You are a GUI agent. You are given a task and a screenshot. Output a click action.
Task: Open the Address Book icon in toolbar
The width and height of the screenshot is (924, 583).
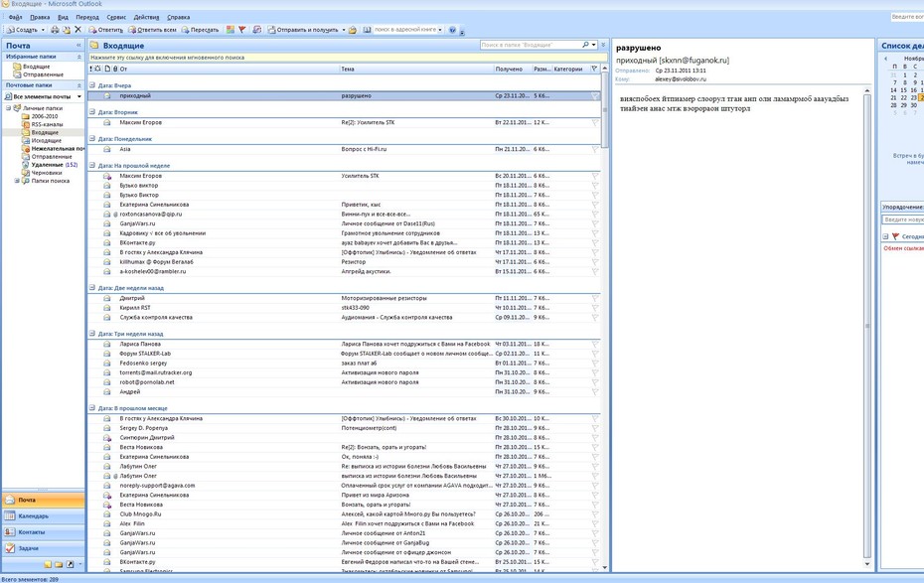[367, 30]
